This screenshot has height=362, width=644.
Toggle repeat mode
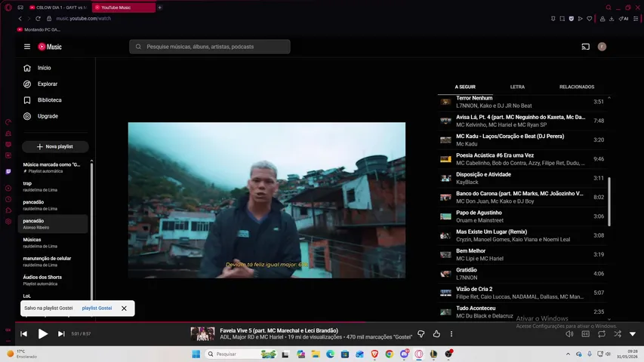(x=602, y=333)
